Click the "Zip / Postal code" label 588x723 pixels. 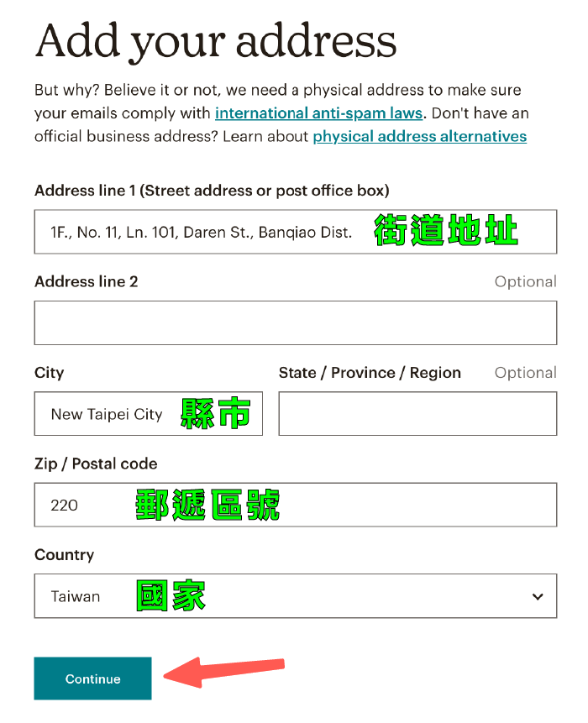[x=96, y=464]
